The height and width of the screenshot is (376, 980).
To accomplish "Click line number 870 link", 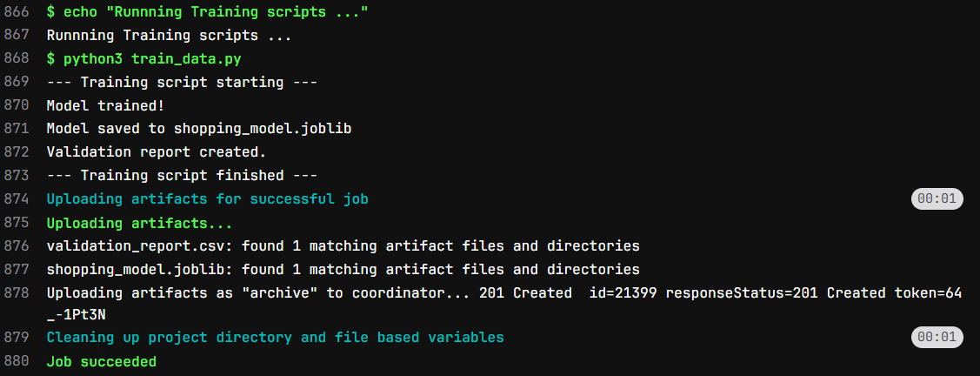I will pos(17,105).
